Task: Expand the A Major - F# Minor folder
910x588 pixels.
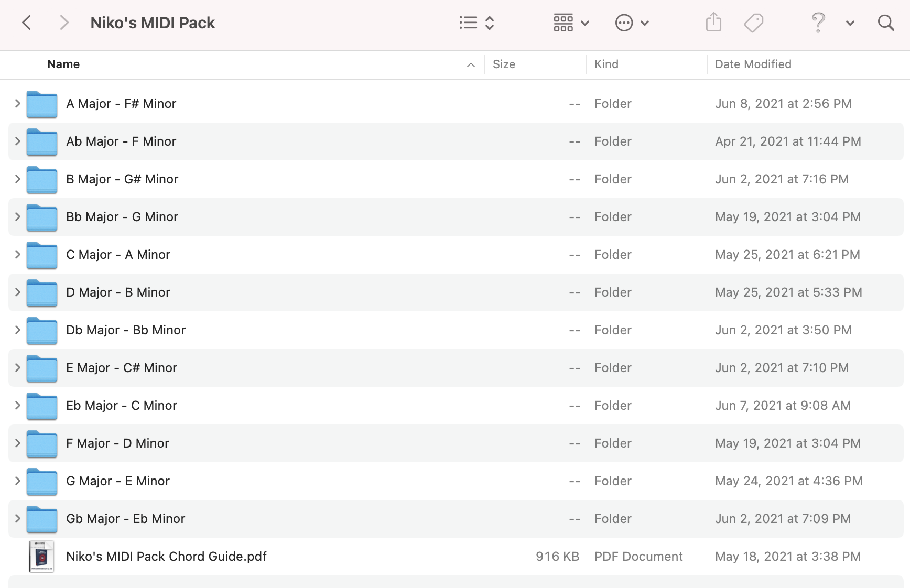Action: coord(17,104)
